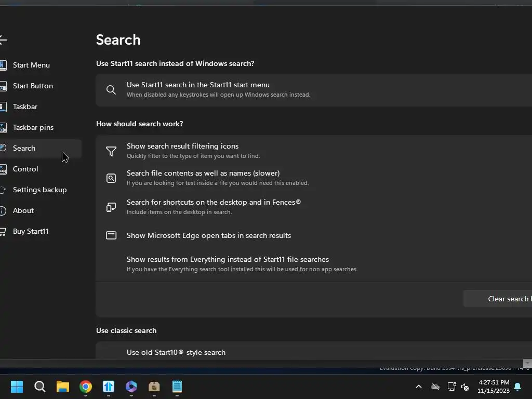Screen dimensions: 532x399
Task: Show hidden system tray icons
Action: [x=419, y=387]
